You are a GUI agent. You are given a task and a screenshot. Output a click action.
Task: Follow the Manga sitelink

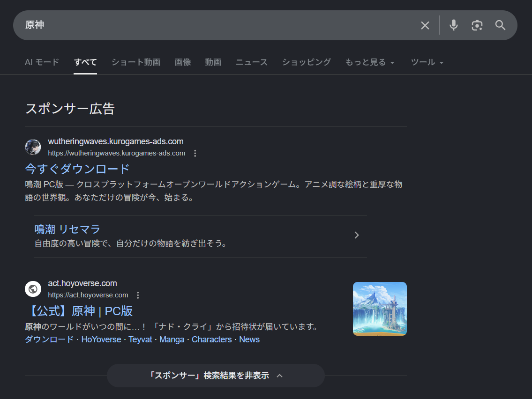point(172,340)
